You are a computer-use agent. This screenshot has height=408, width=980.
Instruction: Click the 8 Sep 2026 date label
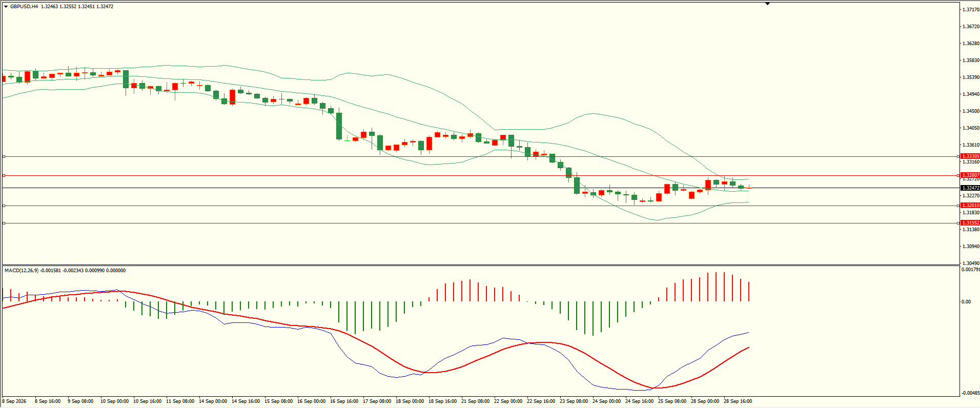coord(14,401)
